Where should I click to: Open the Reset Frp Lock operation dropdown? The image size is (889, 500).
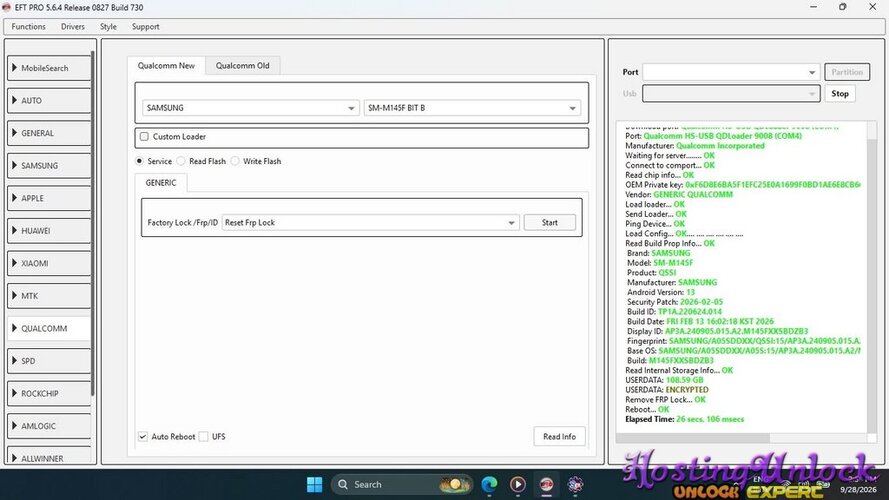tap(371, 223)
